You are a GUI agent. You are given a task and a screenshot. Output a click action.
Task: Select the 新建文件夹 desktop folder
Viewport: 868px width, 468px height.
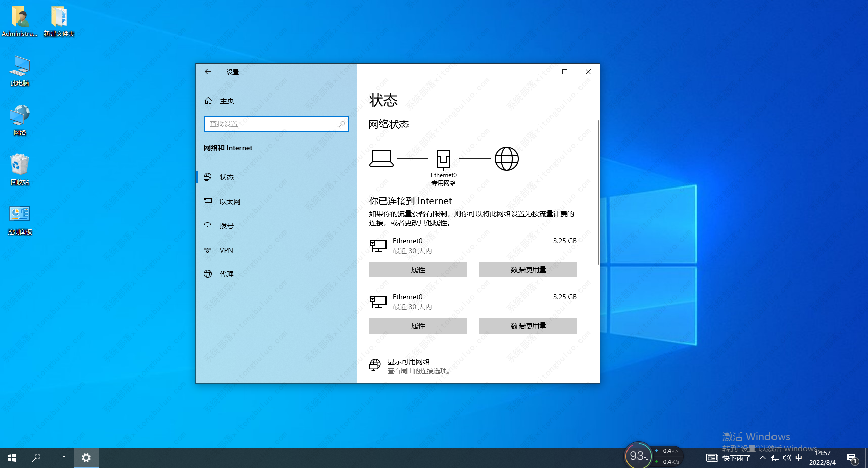[59, 21]
